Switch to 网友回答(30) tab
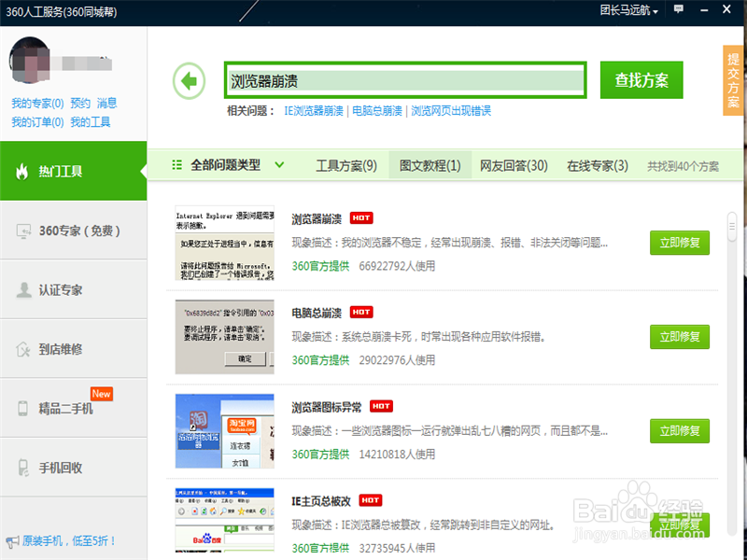The image size is (747, 560). 514,166
